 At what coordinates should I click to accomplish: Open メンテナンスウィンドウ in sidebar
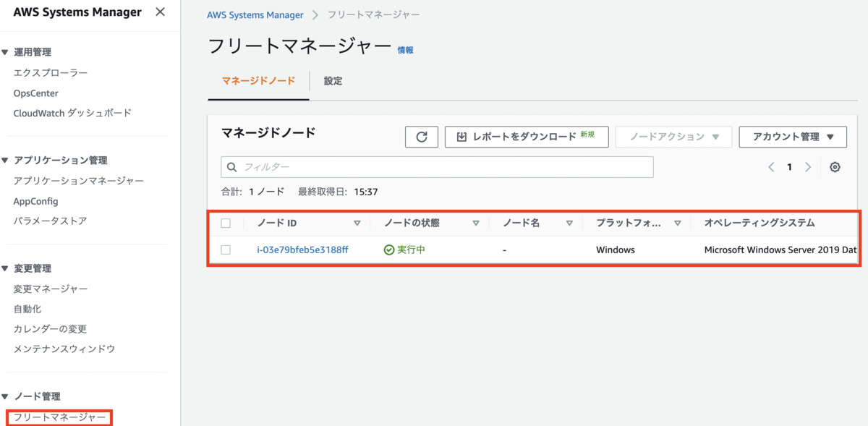coord(64,349)
